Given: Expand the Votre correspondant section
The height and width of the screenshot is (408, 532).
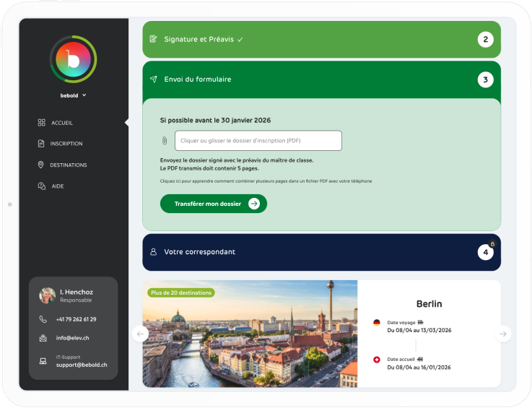Looking at the screenshot, I should tap(322, 252).
